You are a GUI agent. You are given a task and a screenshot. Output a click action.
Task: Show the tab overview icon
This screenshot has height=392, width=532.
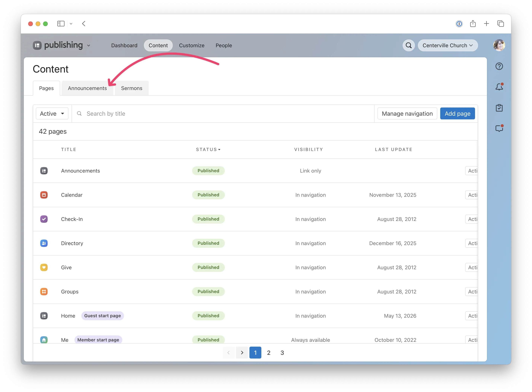(500, 23)
